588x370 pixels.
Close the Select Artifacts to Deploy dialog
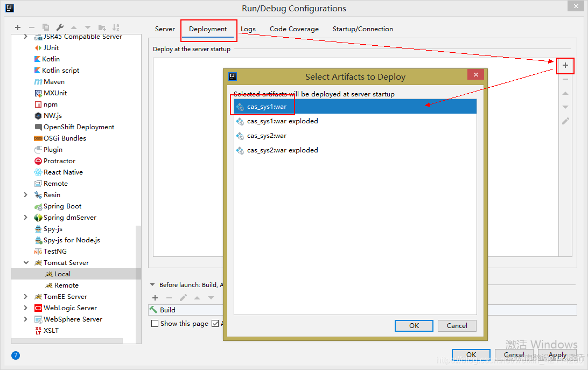476,74
